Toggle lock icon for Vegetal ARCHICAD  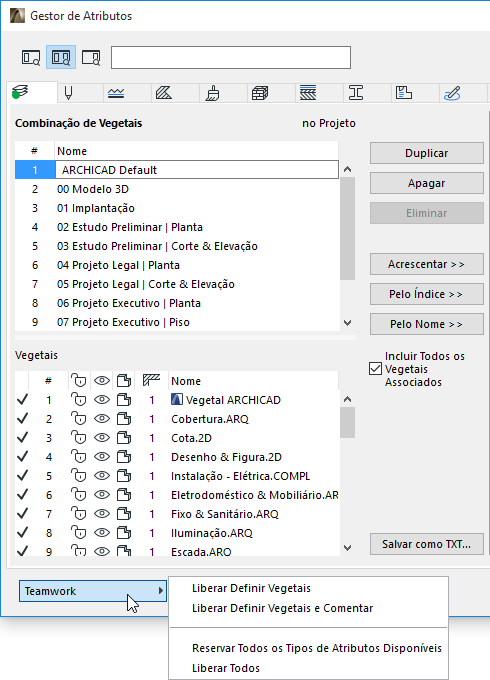click(x=78, y=400)
